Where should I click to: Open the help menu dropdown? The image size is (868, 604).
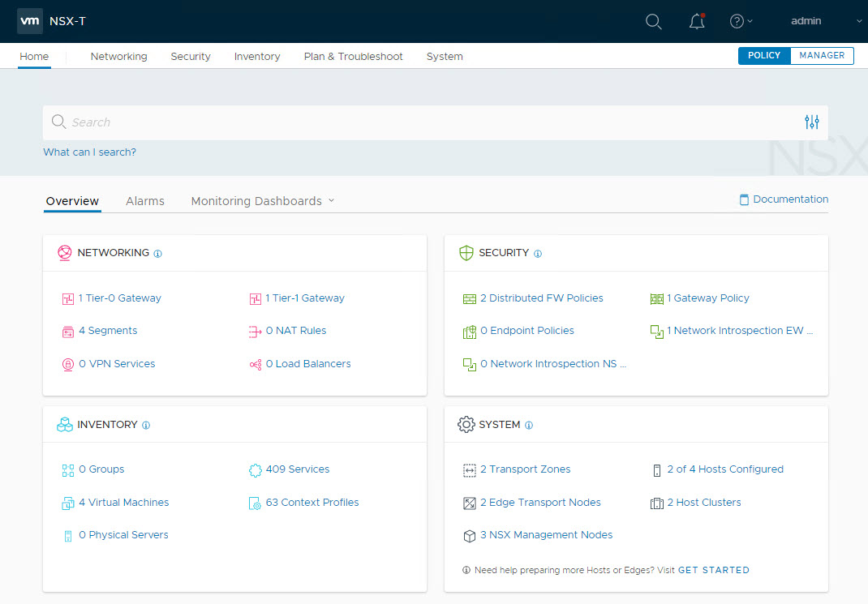click(x=741, y=22)
